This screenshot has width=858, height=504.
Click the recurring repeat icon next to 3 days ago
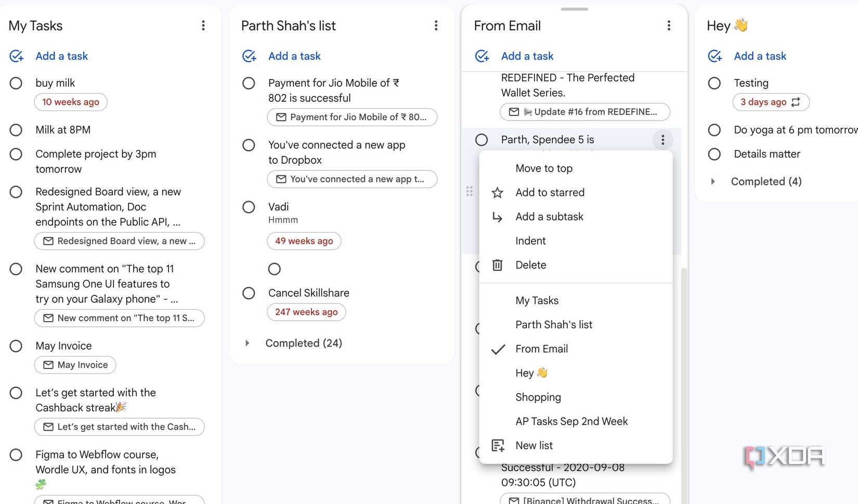pyautogui.click(x=797, y=102)
